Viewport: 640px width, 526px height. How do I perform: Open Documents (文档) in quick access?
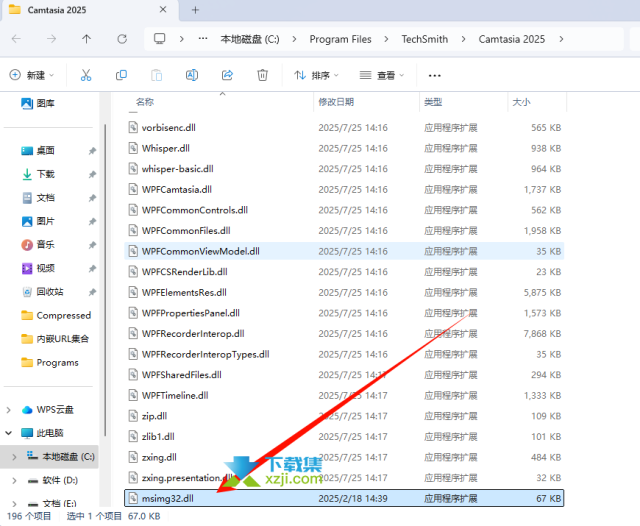[38, 198]
